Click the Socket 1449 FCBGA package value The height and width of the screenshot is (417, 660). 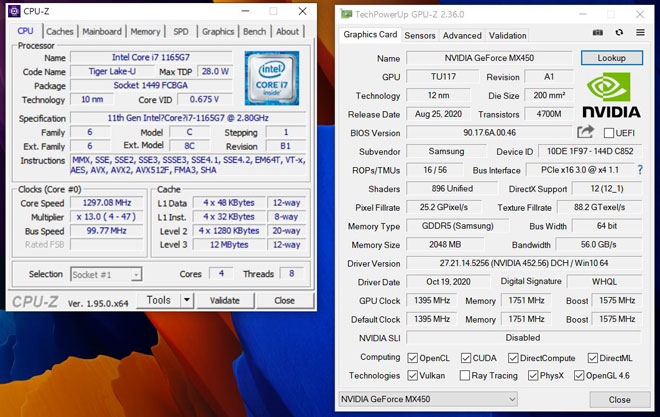coord(151,85)
